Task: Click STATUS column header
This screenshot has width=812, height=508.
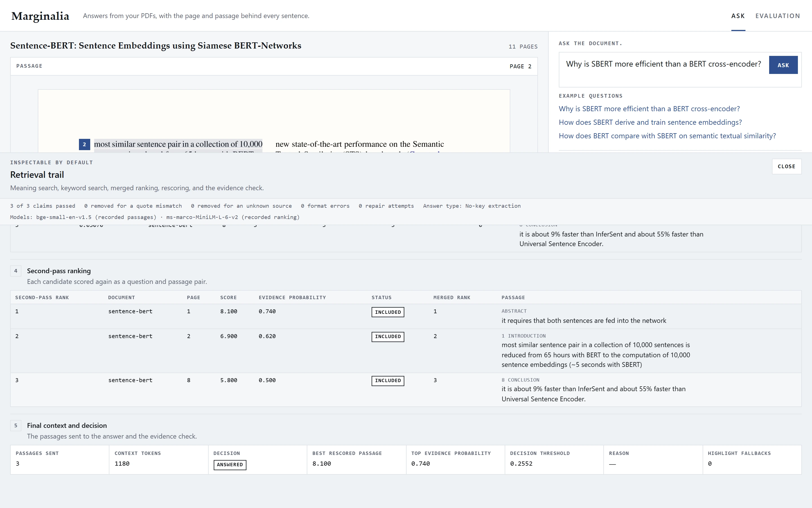Action: tap(381, 298)
